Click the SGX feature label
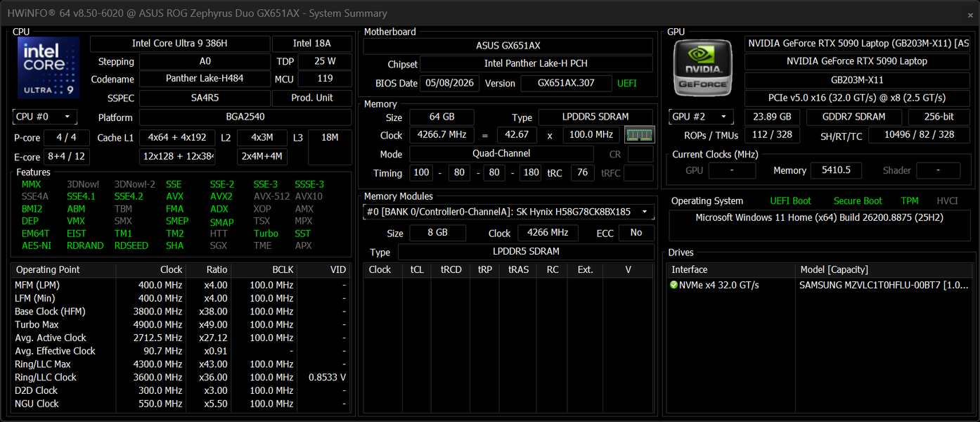This screenshot has height=422, width=980. click(219, 245)
